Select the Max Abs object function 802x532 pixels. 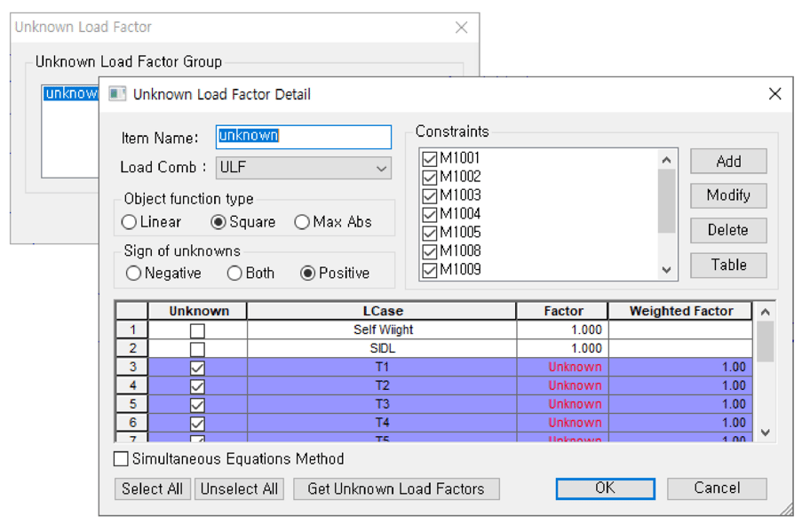pos(302,222)
